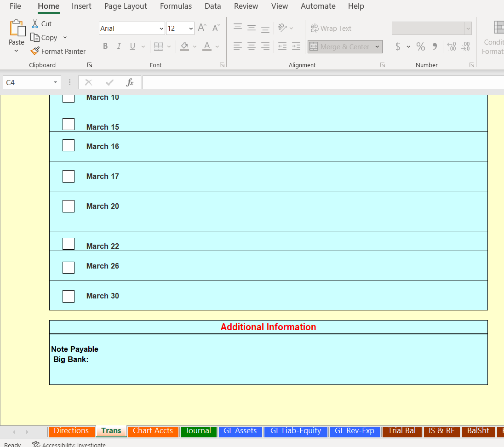Image resolution: width=504 pixels, height=447 pixels.
Task: Insert function with fx icon
Action: click(x=130, y=82)
